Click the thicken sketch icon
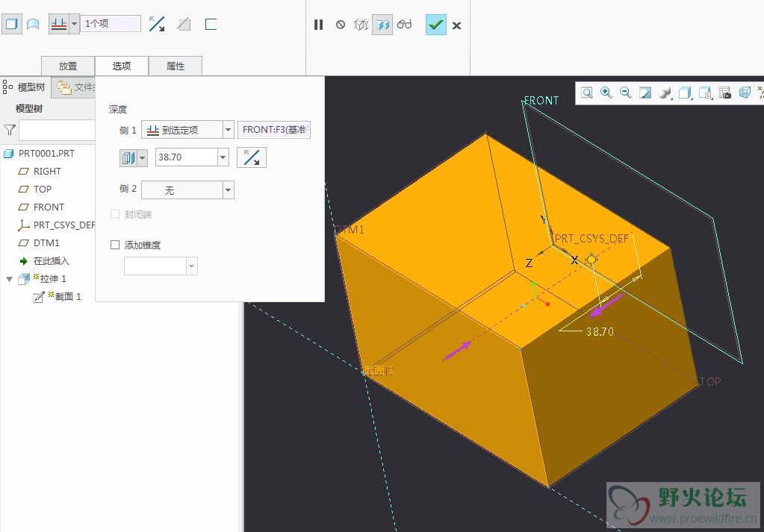The height and width of the screenshot is (532, 764). [211, 24]
